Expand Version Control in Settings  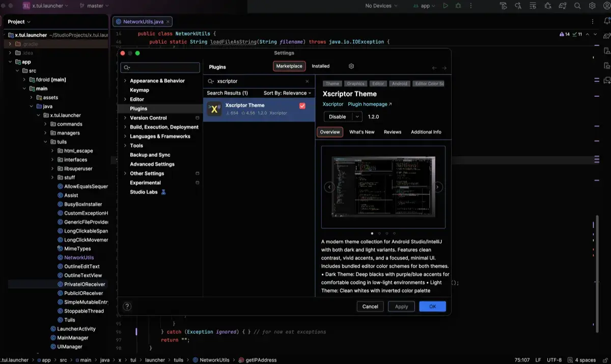tap(125, 118)
